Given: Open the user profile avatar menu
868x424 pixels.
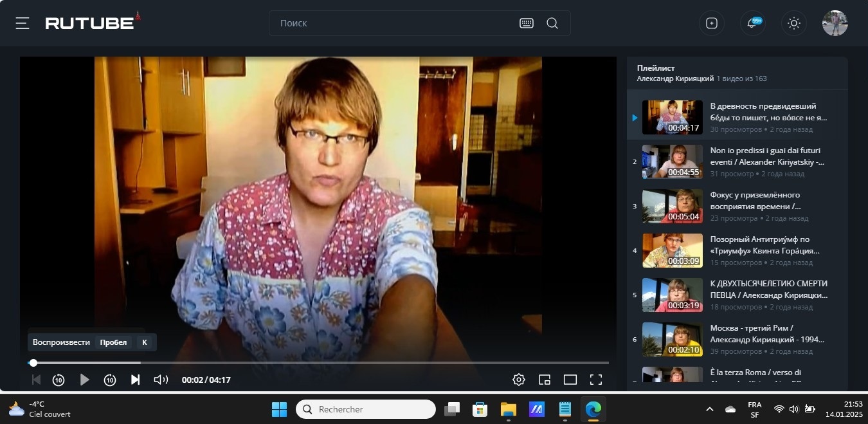Looking at the screenshot, I should point(835,23).
